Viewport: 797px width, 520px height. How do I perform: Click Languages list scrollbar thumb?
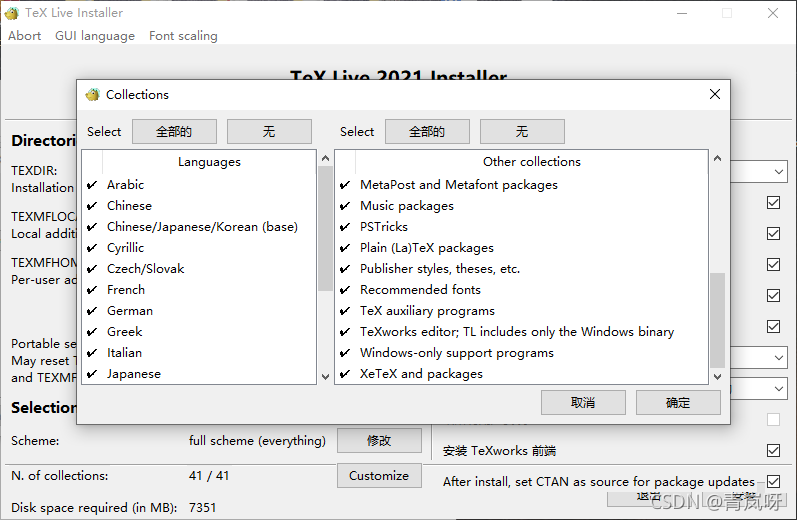[325, 228]
